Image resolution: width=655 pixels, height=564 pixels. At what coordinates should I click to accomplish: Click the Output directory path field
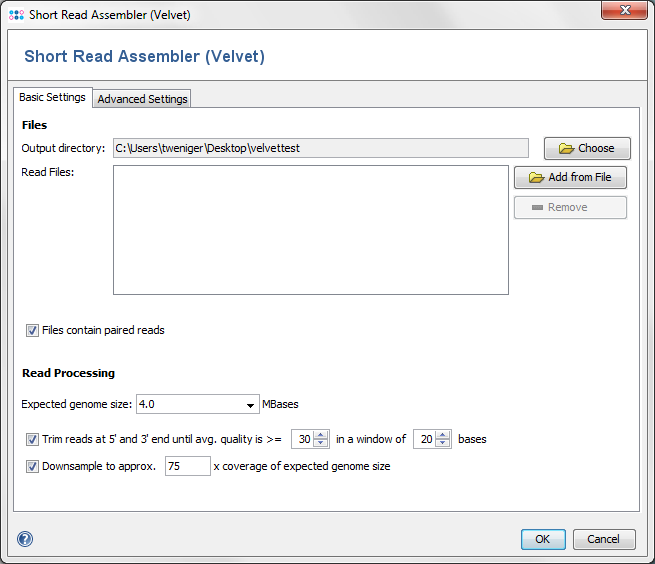[x=321, y=148]
